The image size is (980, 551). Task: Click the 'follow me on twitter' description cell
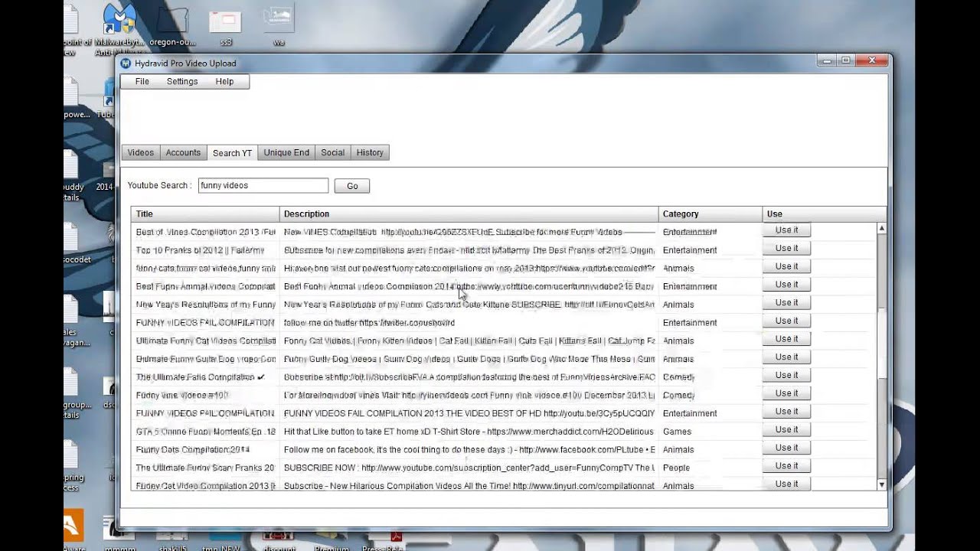tap(469, 323)
